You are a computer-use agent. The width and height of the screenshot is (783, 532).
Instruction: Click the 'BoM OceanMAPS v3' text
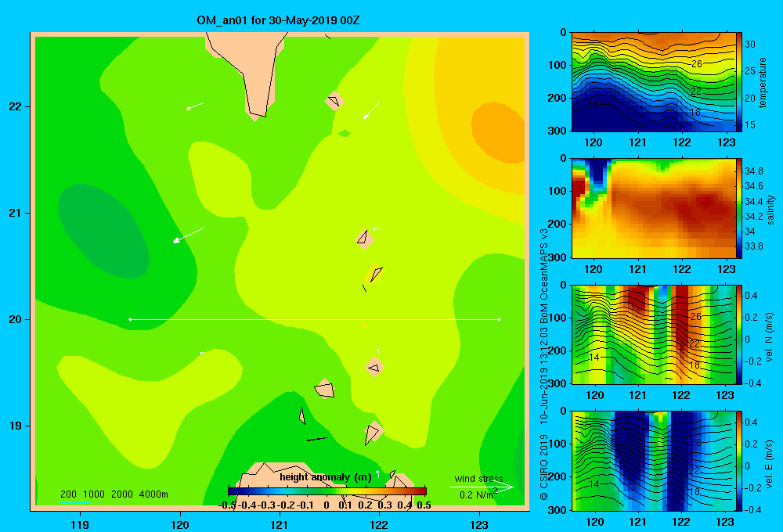[x=544, y=271]
